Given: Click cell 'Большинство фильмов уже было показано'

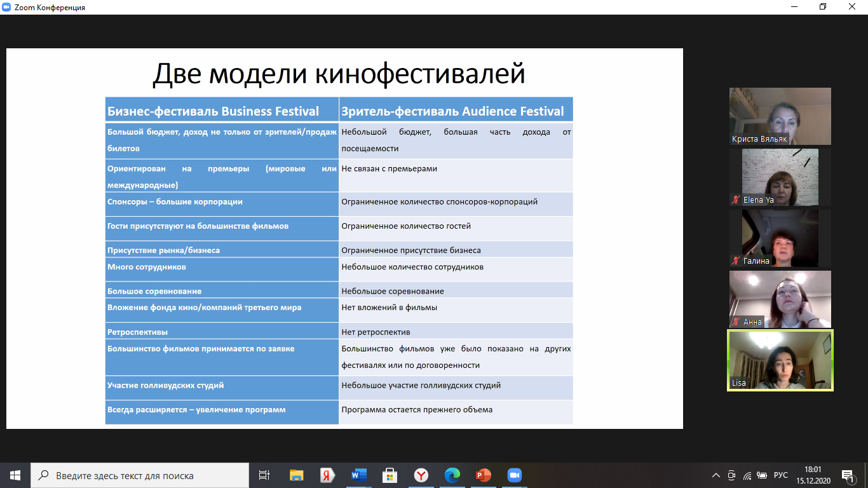Looking at the screenshot, I should [456, 357].
